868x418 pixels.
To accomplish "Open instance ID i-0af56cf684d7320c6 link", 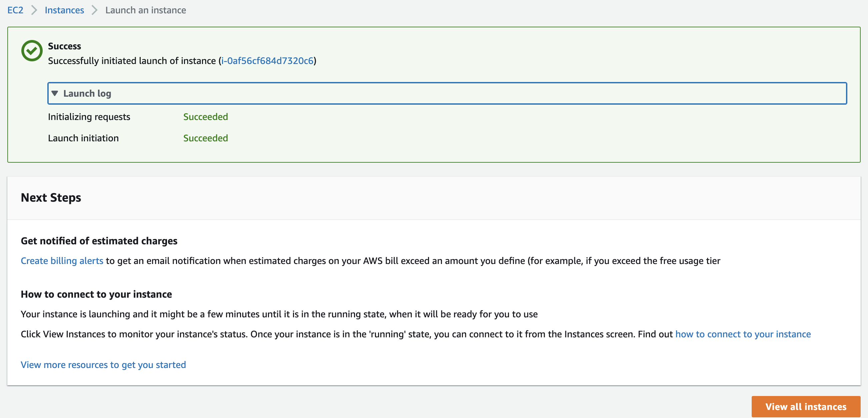I will pos(267,61).
